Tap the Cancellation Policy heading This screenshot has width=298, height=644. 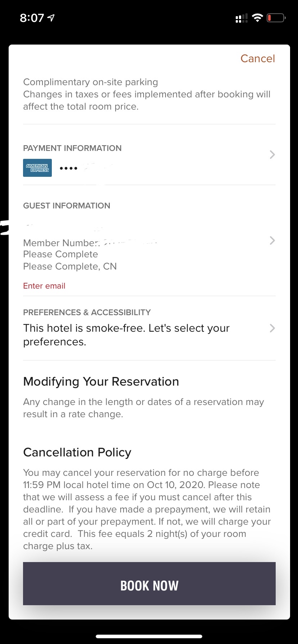tap(77, 452)
